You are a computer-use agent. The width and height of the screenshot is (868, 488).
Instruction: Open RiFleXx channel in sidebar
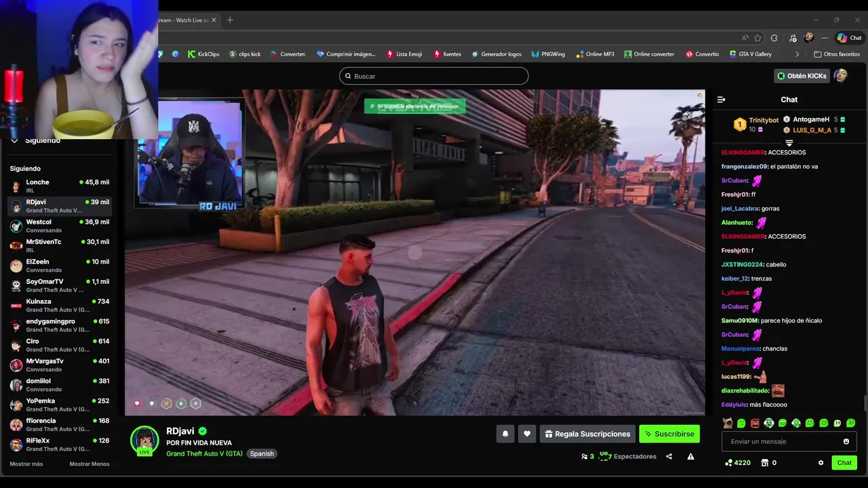tap(60, 445)
